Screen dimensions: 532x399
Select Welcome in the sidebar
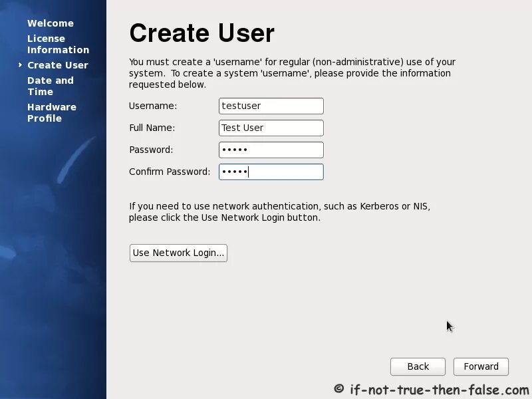pyautogui.click(x=51, y=23)
